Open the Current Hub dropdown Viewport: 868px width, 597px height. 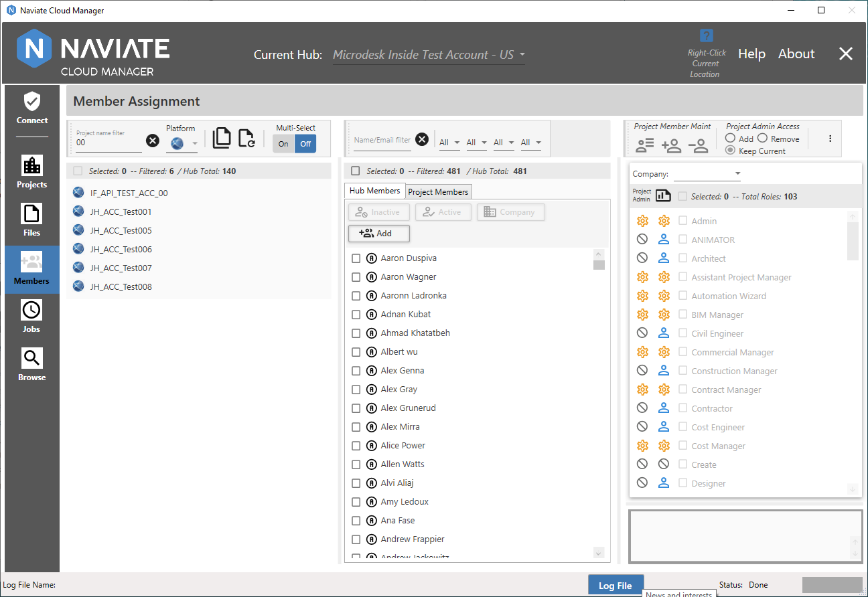[429, 55]
